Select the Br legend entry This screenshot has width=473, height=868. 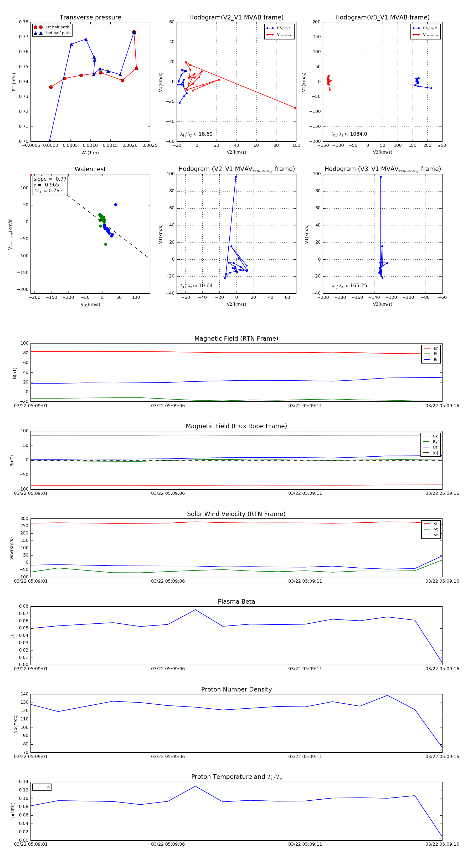(431, 349)
